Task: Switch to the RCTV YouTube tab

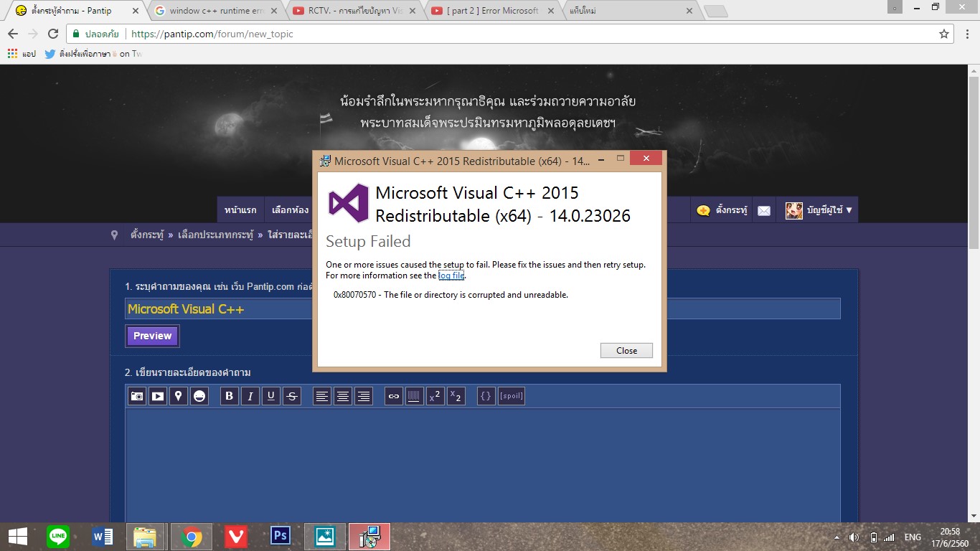Action: pyautogui.click(x=355, y=11)
